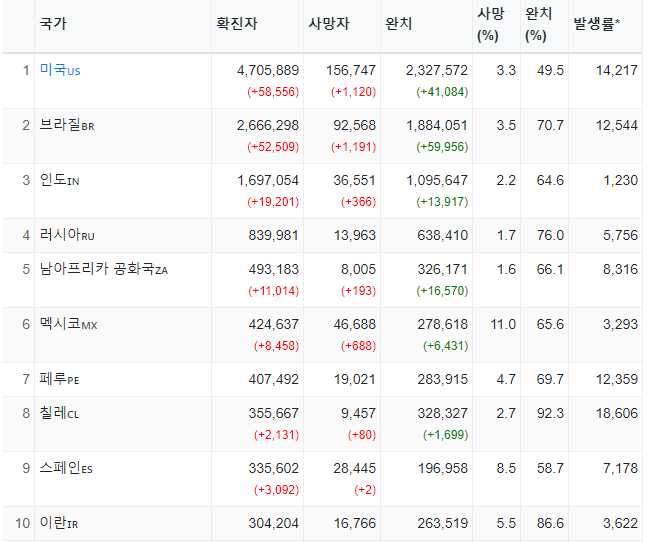Click Iran recovered value 263,519

click(x=443, y=523)
